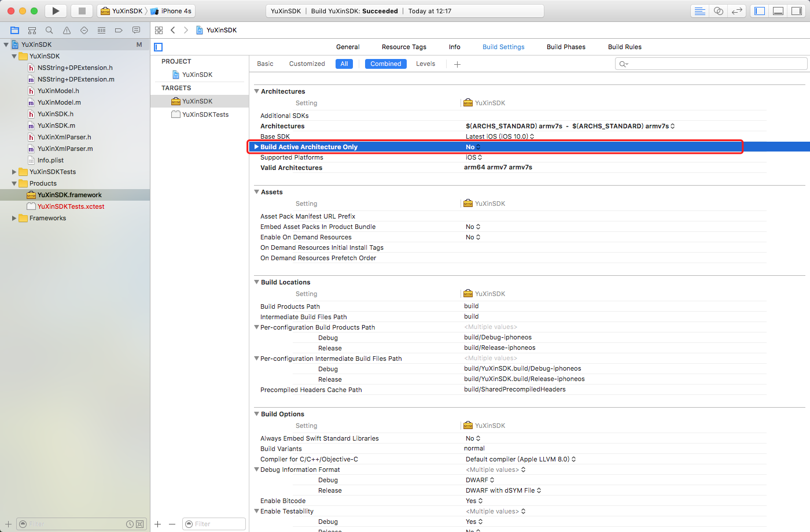Run the build with the play button
Screen dimensions: 810x532
point(56,11)
